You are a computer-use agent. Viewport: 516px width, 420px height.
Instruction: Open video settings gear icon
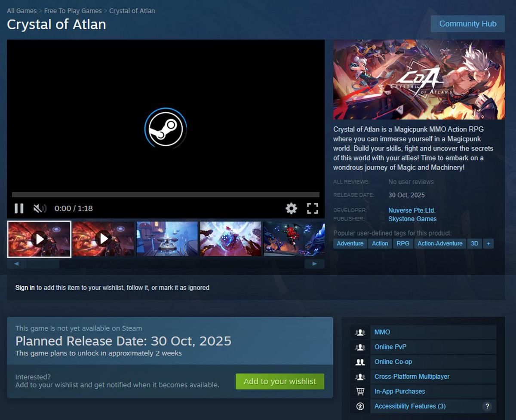point(291,208)
